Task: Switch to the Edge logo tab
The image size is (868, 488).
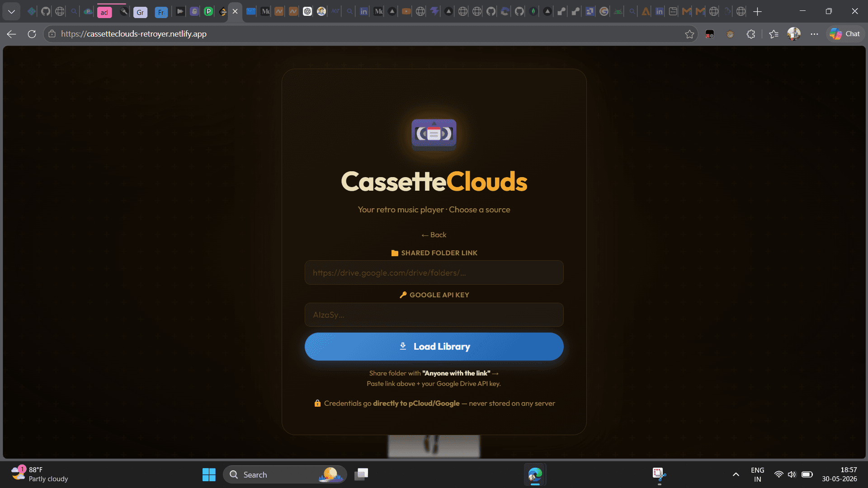Action: pos(505,11)
